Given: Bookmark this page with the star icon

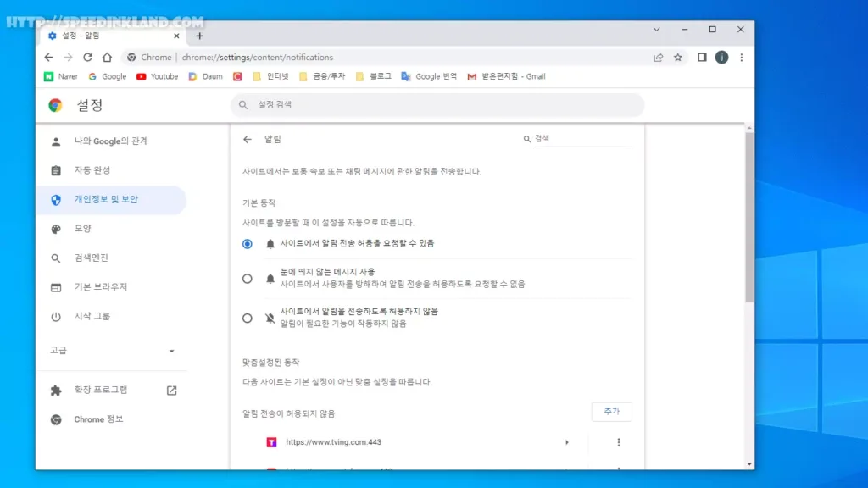Looking at the screenshot, I should pyautogui.click(x=677, y=58).
